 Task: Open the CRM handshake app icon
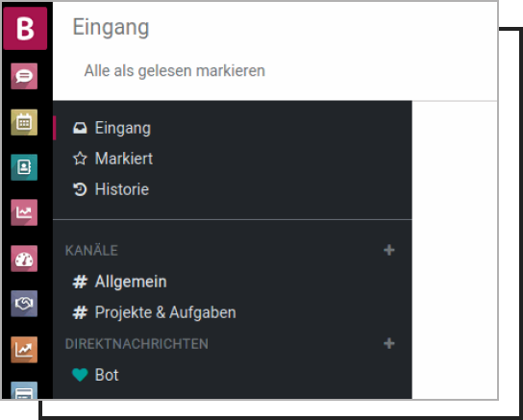click(24, 304)
